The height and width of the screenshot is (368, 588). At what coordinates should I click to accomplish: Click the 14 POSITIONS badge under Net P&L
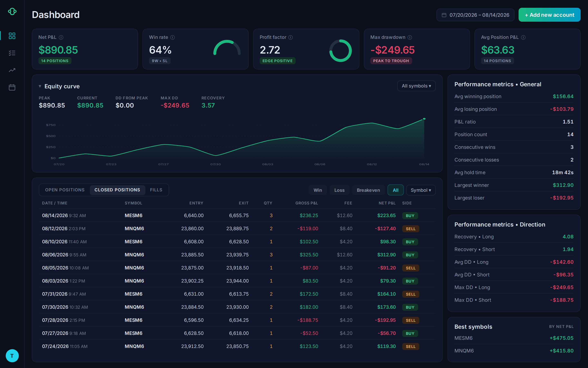tap(55, 61)
